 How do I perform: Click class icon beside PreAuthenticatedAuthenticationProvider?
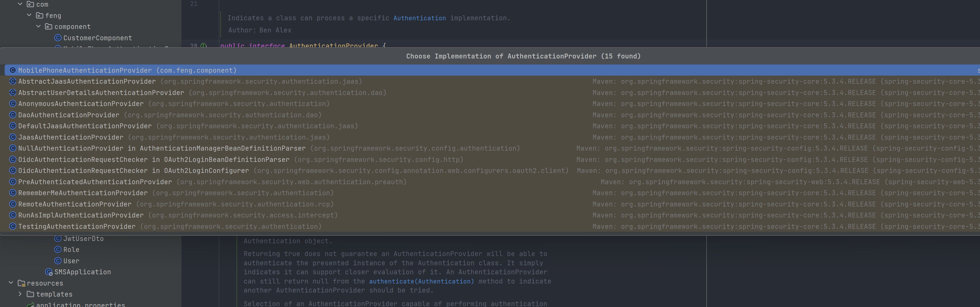(x=12, y=182)
